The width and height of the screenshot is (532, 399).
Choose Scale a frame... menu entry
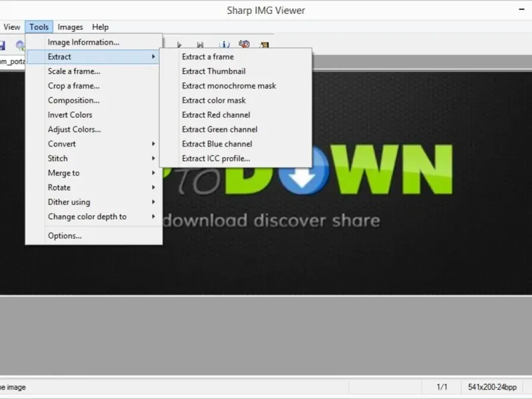(x=94, y=71)
